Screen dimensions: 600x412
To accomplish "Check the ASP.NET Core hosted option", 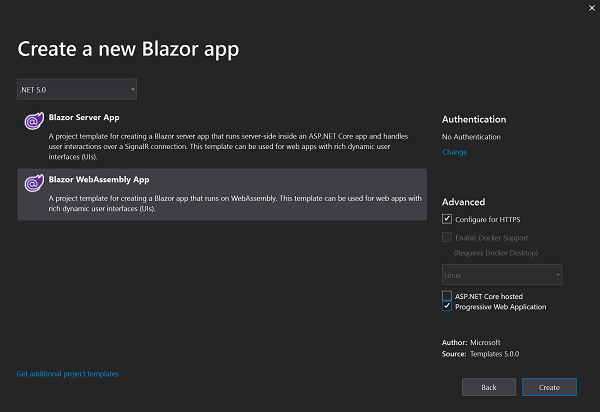I will click(447, 296).
